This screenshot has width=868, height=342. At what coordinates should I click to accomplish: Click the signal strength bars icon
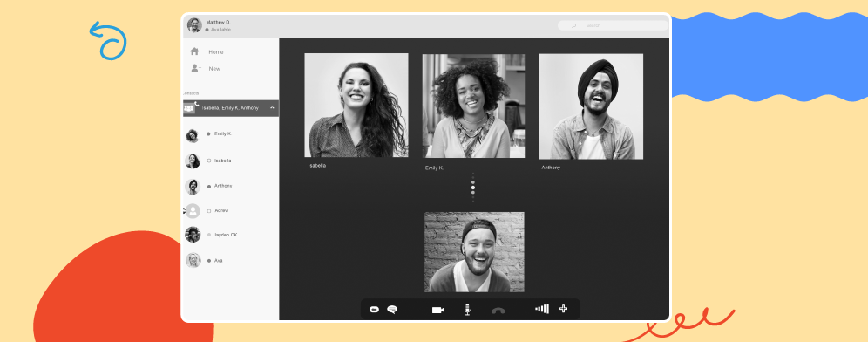[542, 309]
